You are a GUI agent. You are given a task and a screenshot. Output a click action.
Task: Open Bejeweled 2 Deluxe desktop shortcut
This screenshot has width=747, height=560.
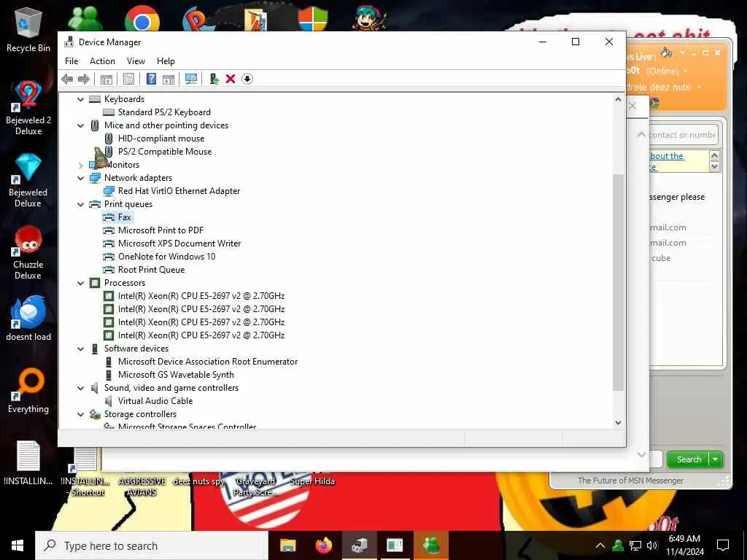pyautogui.click(x=28, y=108)
